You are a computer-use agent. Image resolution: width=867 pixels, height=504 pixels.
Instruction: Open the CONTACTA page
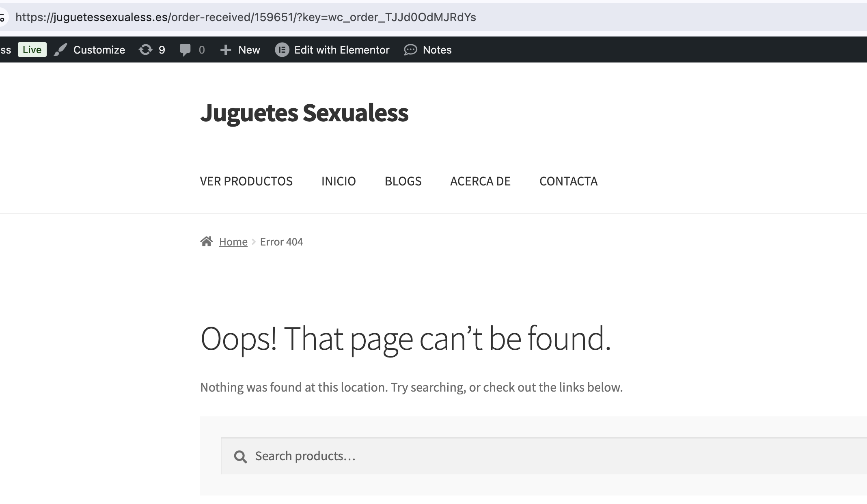568,181
